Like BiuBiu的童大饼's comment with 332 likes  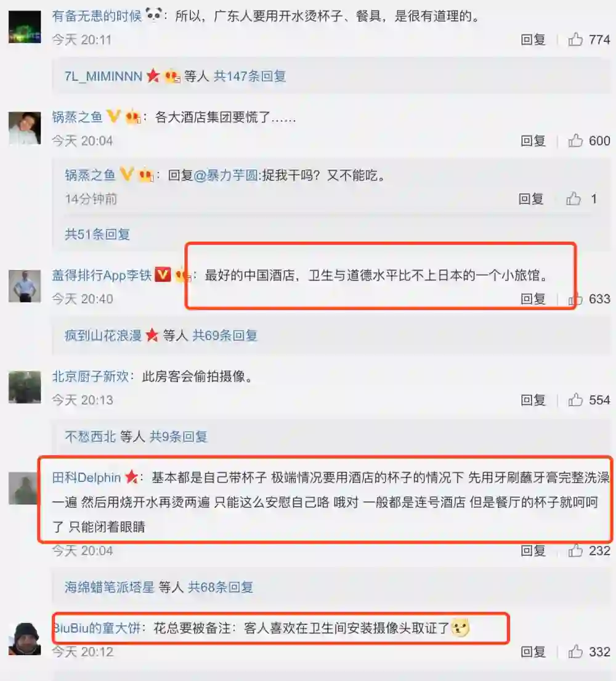pyautogui.click(x=575, y=651)
